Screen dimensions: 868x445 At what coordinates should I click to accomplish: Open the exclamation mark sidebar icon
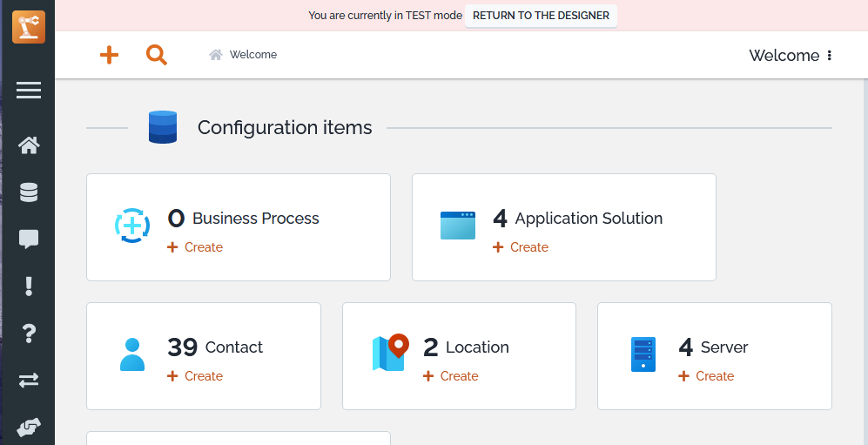pyautogui.click(x=29, y=287)
